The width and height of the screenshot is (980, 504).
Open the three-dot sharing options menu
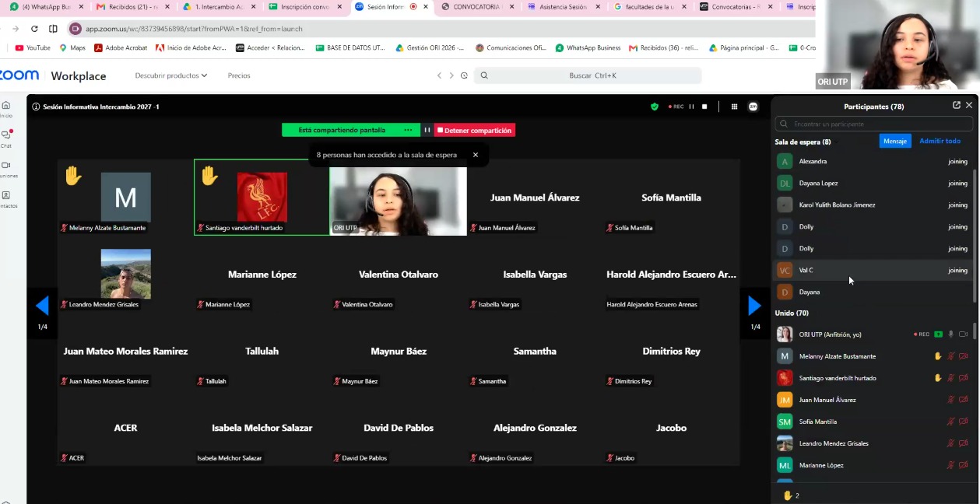coord(408,130)
